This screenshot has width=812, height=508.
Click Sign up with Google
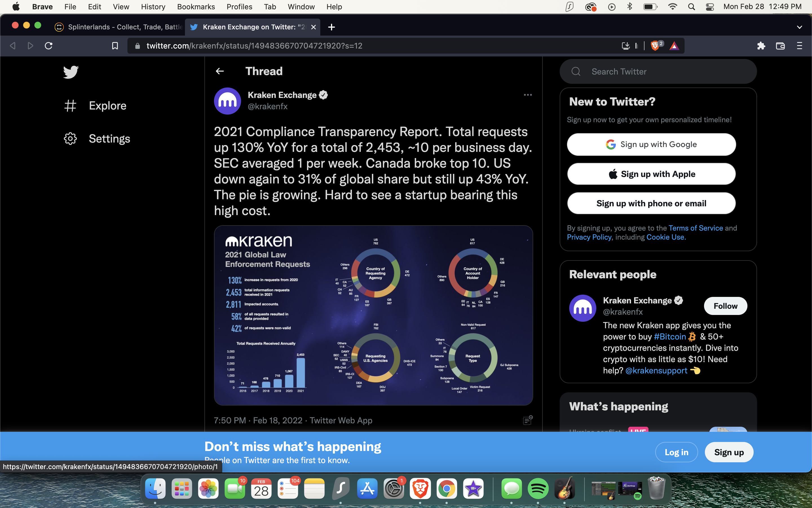coord(651,144)
